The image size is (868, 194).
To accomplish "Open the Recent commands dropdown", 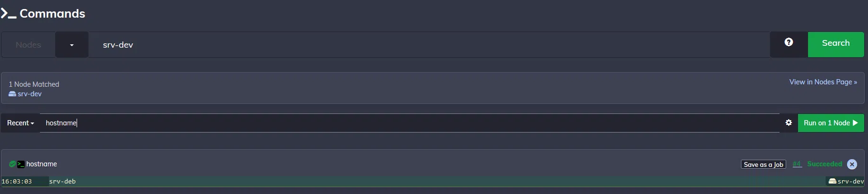I will 20,123.
